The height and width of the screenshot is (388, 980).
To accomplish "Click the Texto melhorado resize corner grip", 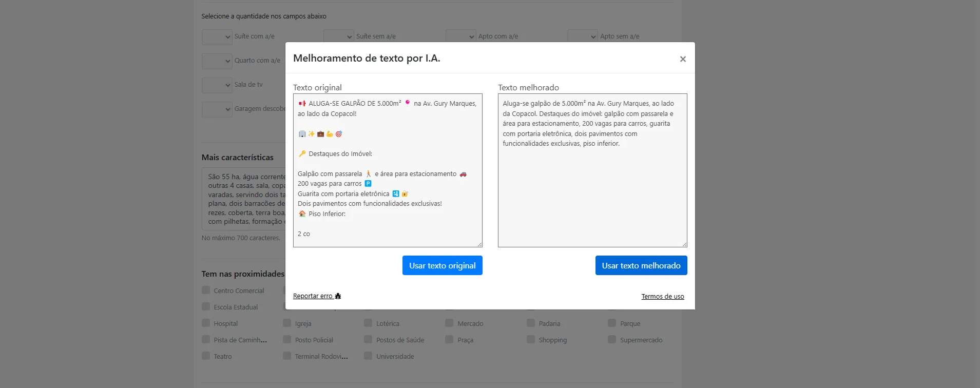I will (684, 244).
